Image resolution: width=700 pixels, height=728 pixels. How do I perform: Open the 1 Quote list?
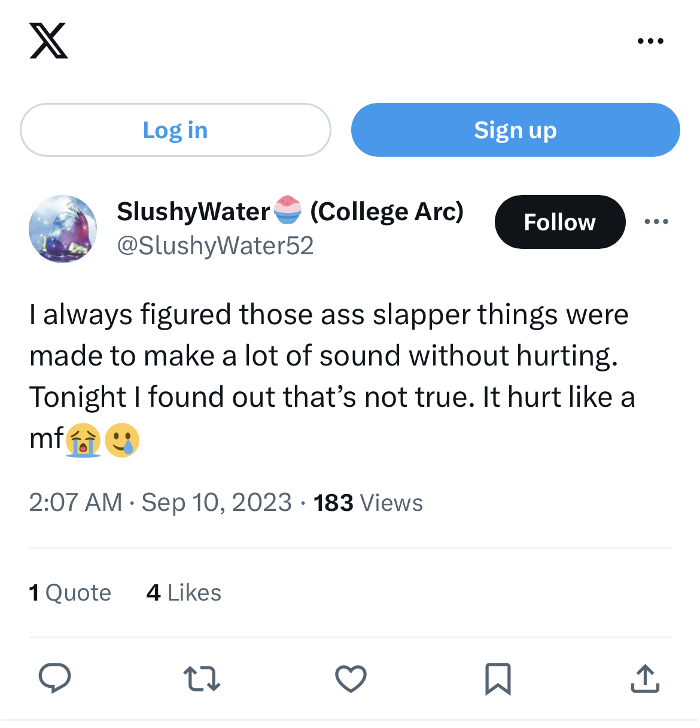click(x=70, y=592)
